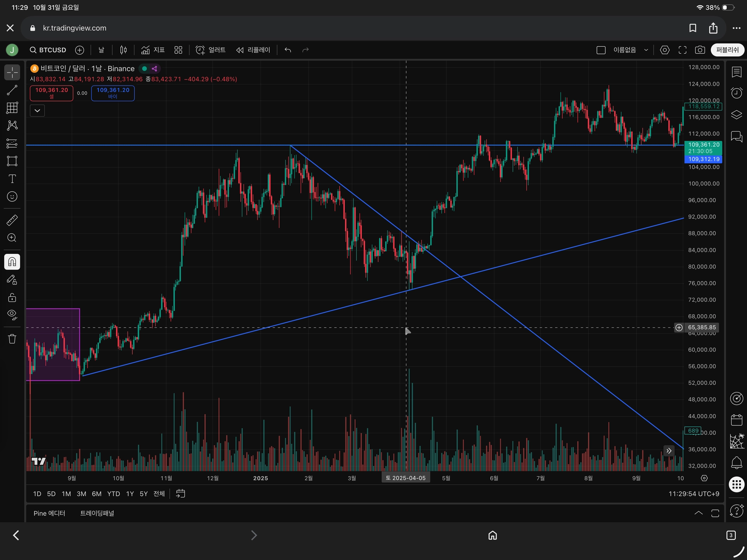Open the Pine 에디터 tab
The height and width of the screenshot is (560, 747).
point(49,513)
